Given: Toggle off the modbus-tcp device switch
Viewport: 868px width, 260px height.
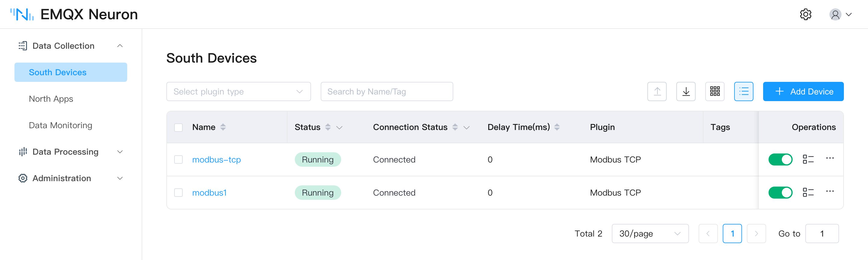Looking at the screenshot, I should [780, 159].
